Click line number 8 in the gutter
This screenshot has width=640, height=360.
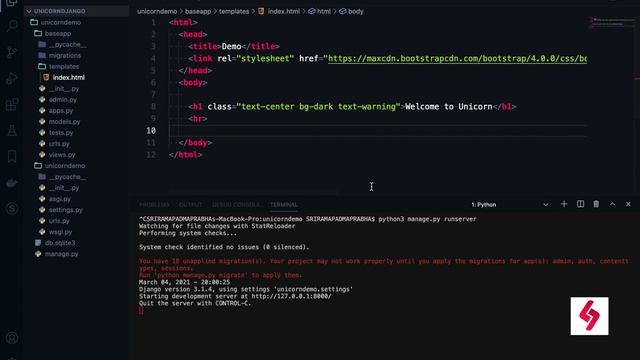pyautogui.click(x=153, y=107)
